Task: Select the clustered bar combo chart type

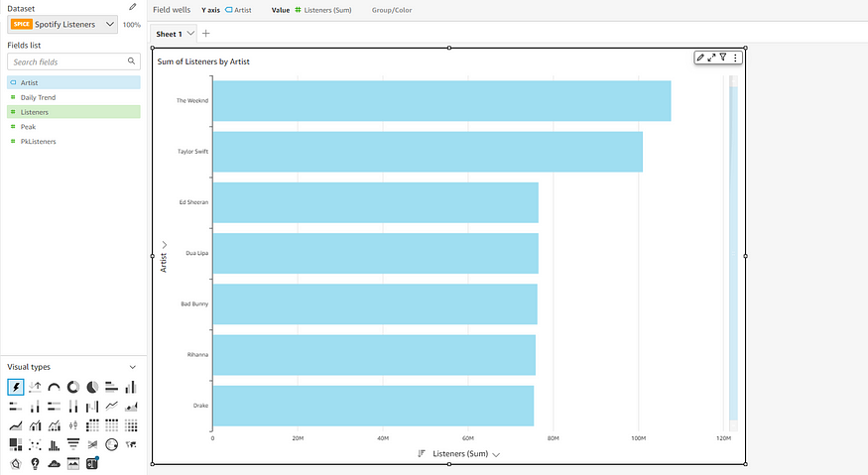Action: [x=35, y=425]
